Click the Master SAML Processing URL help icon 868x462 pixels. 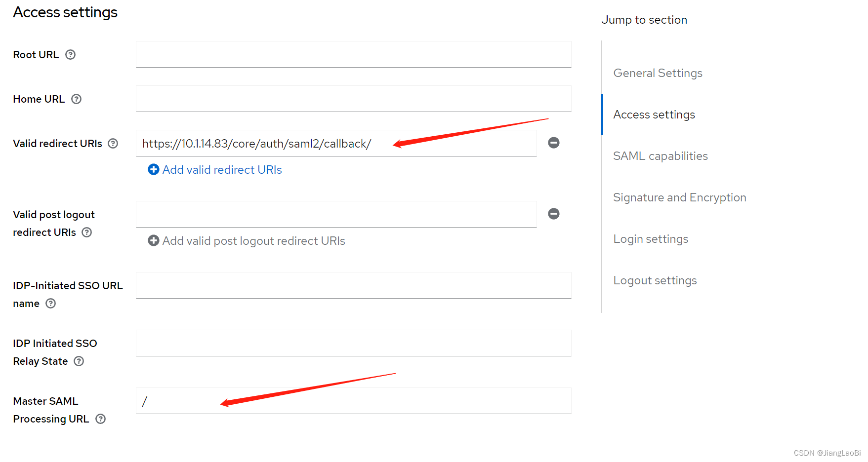pyautogui.click(x=100, y=419)
